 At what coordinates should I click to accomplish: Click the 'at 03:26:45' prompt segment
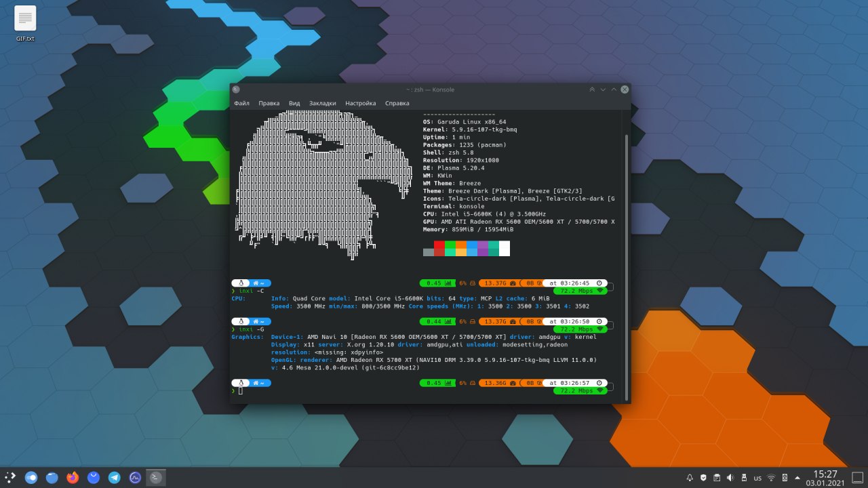click(x=576, y=283)
